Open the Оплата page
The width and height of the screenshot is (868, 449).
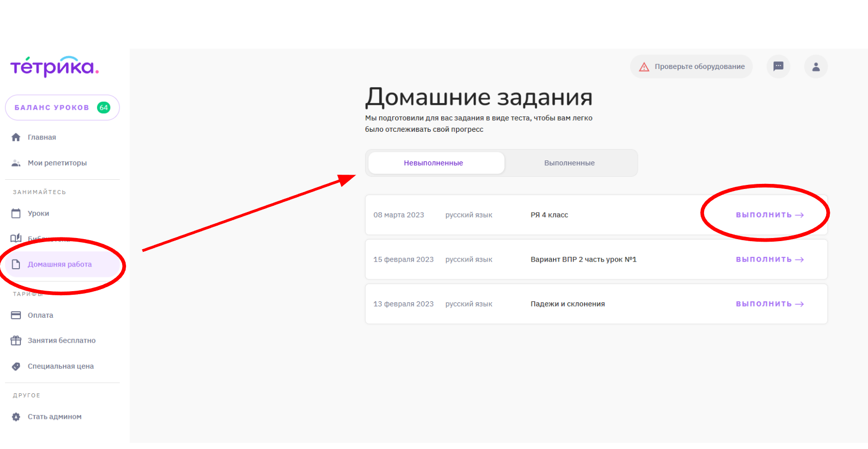click(x=40, y=315)
